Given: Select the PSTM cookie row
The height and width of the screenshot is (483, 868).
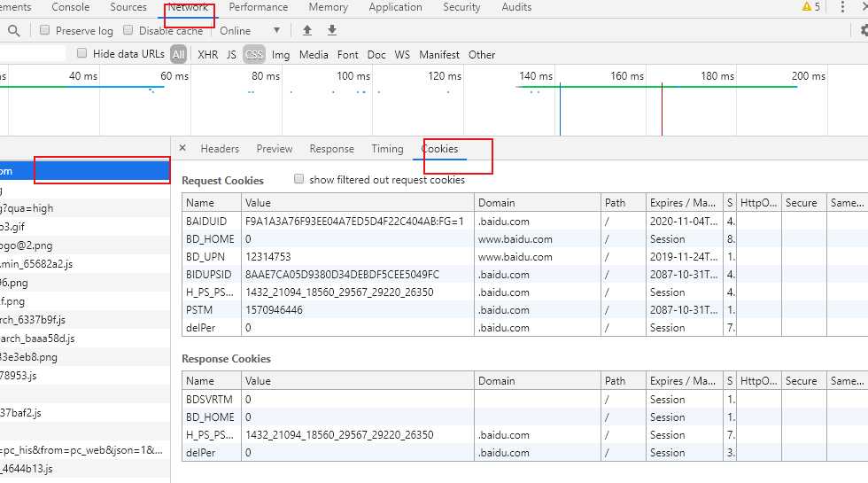Looking at the screenshot, I should pyautogui.click(x=524, y=309).
